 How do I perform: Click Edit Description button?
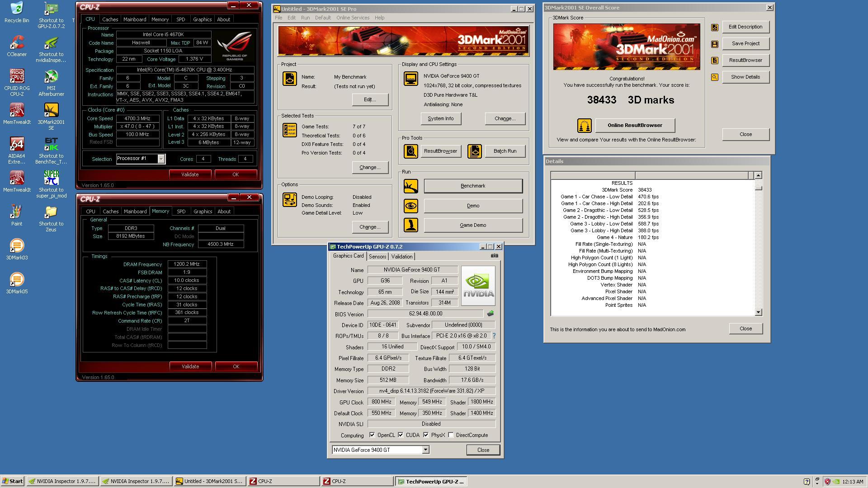(x=745, y=27)
